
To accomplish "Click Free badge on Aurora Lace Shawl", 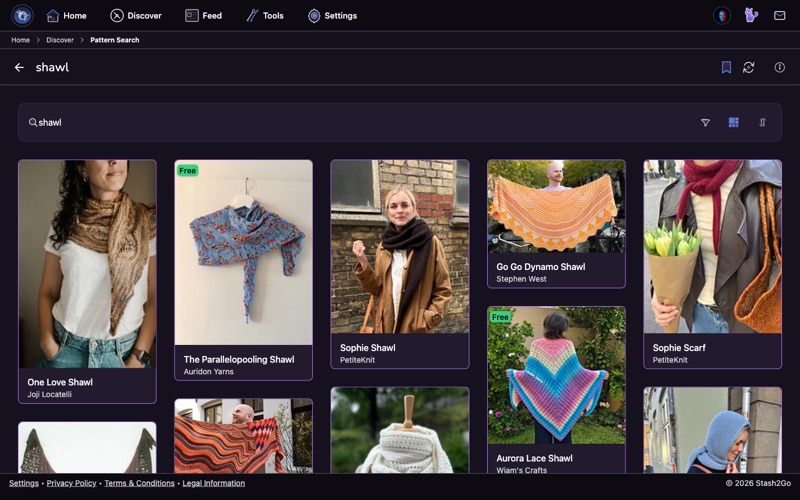I will coord(500,317).
